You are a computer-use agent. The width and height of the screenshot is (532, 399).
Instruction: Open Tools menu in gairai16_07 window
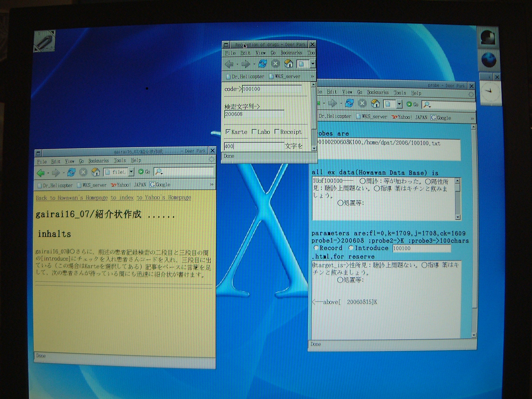click(x=120, y=160)
